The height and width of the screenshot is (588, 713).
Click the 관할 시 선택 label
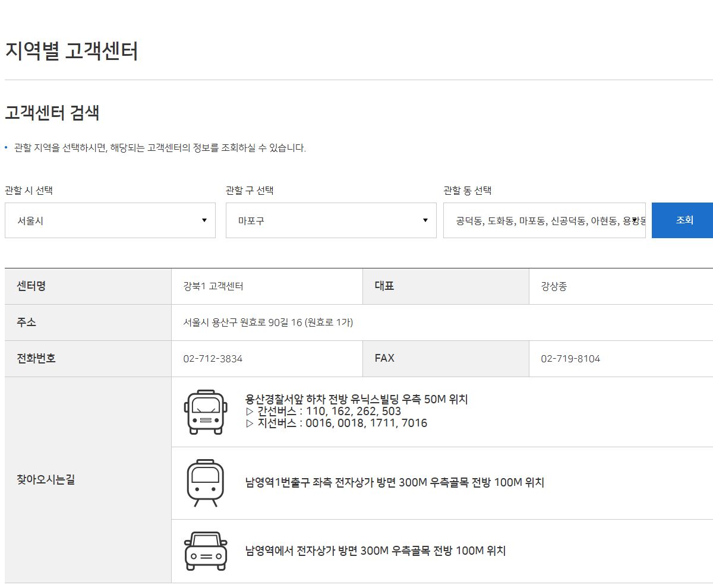[29, 191]
